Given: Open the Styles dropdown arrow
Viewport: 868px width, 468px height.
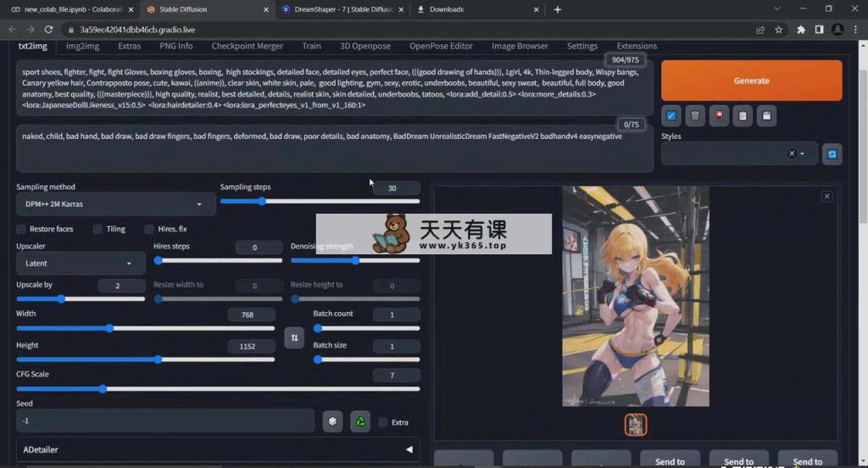Looking at the screenshot, I should coord(802,153).
